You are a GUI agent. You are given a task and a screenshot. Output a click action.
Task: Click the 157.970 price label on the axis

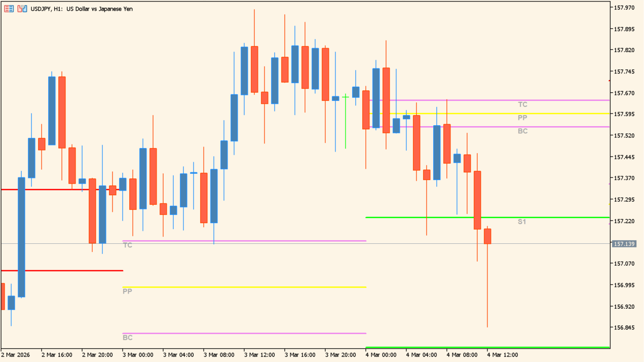(625, 7)
